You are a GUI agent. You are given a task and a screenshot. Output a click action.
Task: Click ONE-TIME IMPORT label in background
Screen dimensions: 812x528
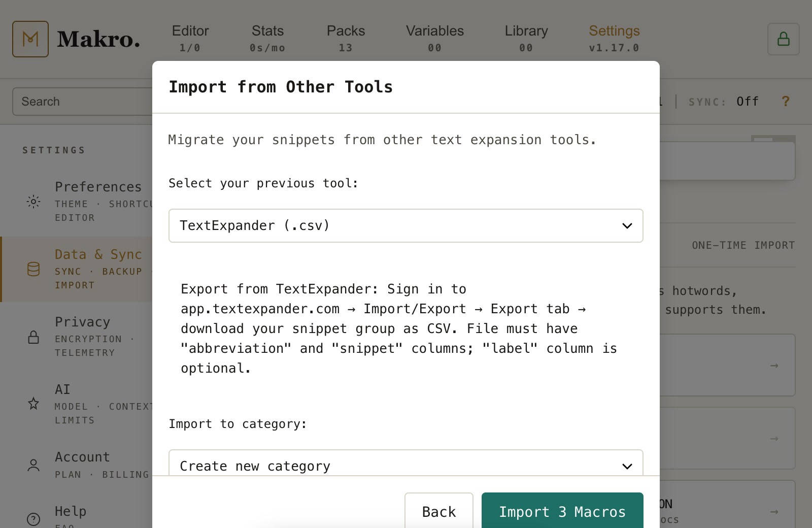click(x=743, y=245)
